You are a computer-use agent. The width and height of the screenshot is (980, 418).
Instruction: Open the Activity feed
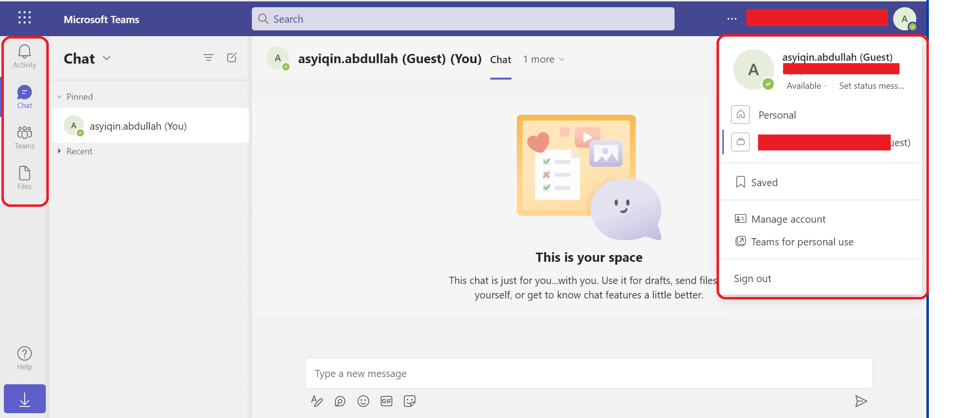pos(25,57)
